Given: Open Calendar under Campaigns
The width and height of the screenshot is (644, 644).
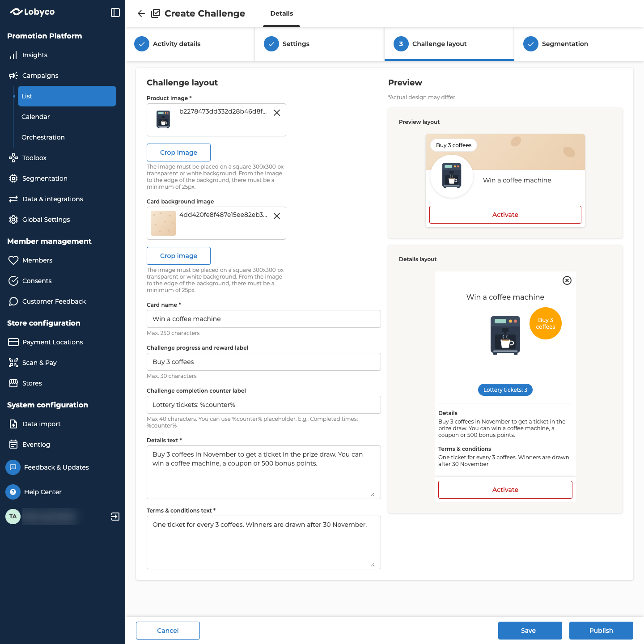Looking at the screenshot, I should pyautogui.click(x=67, y=117).
